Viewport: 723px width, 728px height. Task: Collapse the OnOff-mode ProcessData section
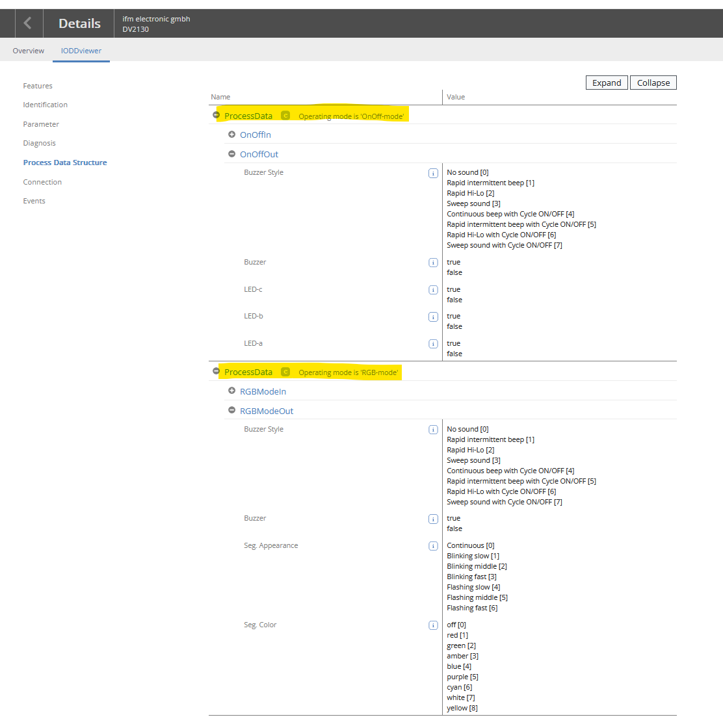tap(216, 115)
